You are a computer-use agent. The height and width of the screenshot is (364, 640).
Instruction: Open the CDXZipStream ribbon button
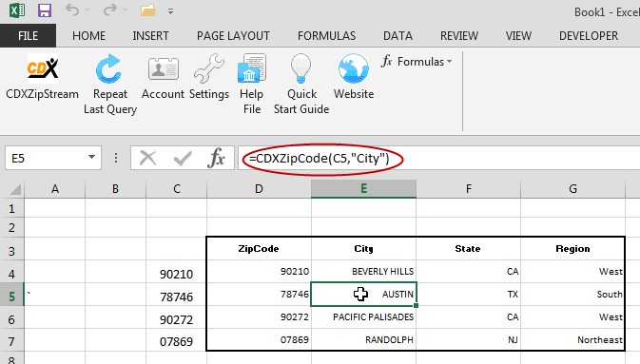pos(43,77)
